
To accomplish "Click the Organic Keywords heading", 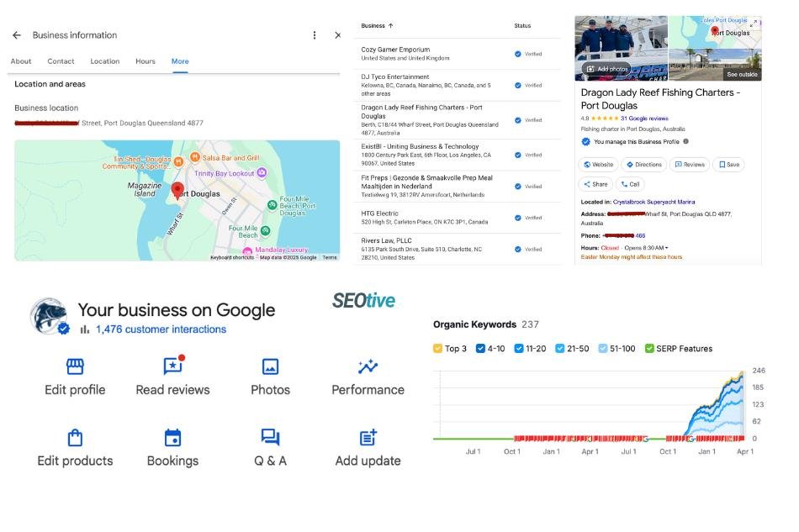I will (474, 324).
